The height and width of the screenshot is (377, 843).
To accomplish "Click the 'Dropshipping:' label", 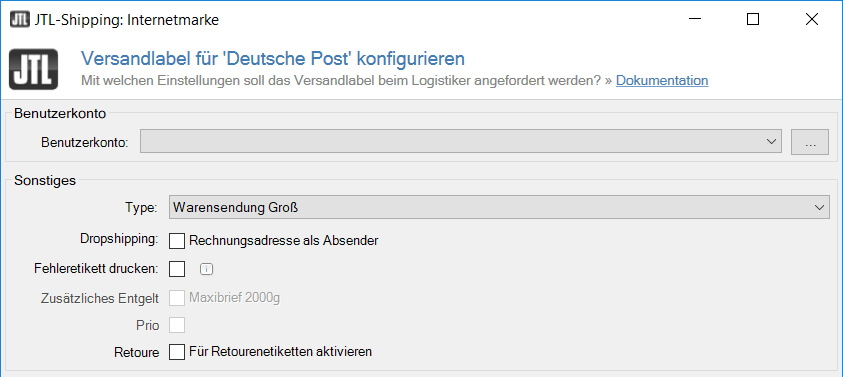I will coord(119,240).
